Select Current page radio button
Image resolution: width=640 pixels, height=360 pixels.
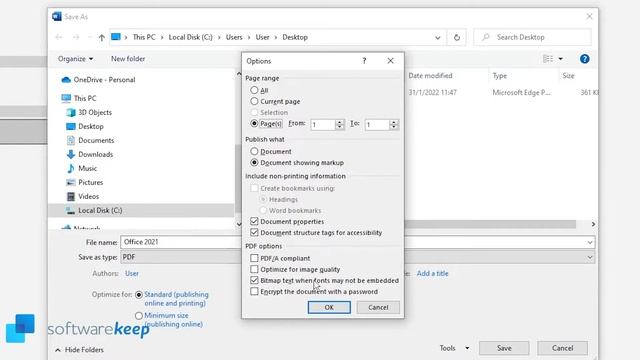tap(254, 101)
